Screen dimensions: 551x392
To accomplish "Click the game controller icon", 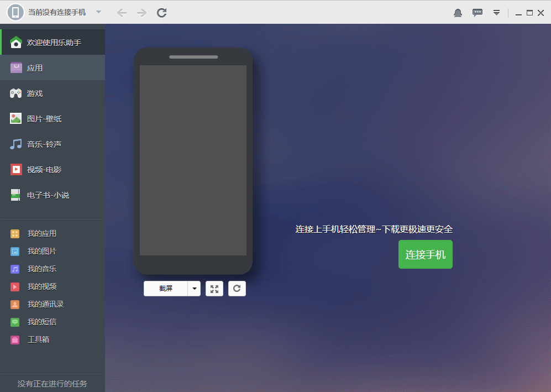I will (15, 93).
